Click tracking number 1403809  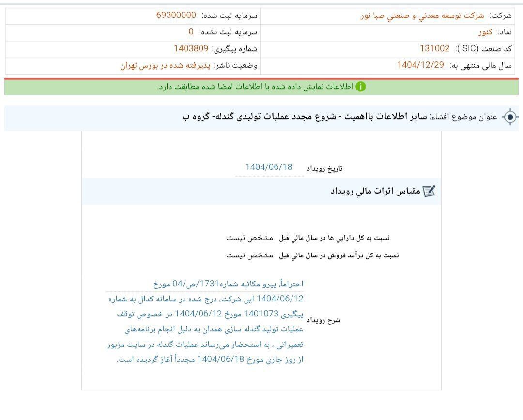tap(191, 49)
